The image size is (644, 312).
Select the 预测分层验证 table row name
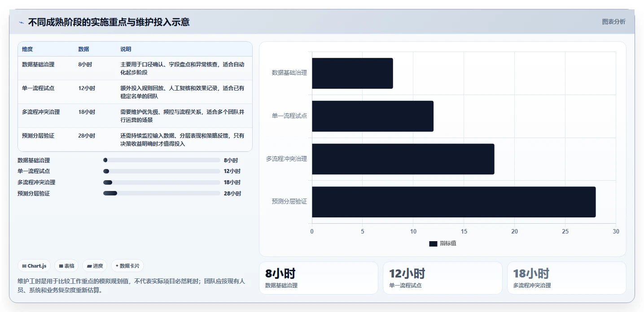click(x=38, y=136)
